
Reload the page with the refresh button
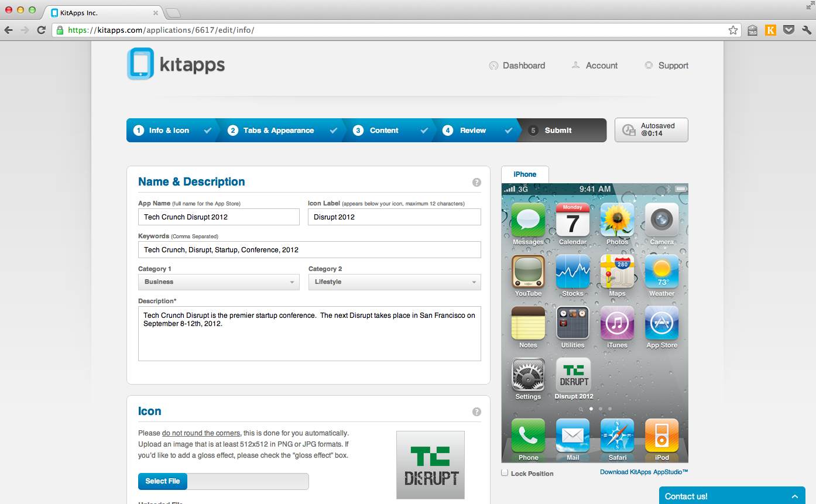pos(41,30)
